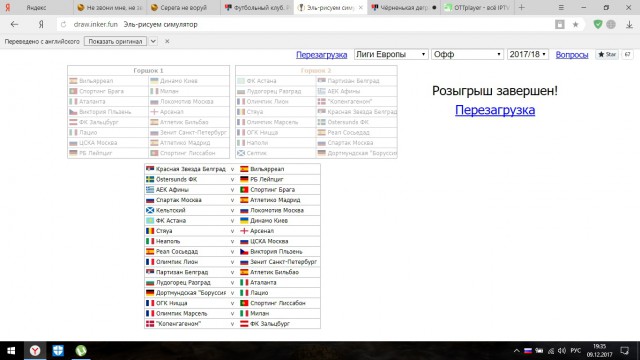Viewport: 640px width, 360px height.
Task: Switch the РУС input language indicator
Action: 576,351
